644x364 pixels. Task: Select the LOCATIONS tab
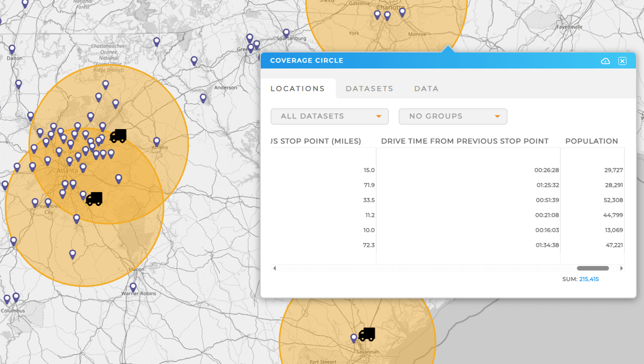(298, 88)
